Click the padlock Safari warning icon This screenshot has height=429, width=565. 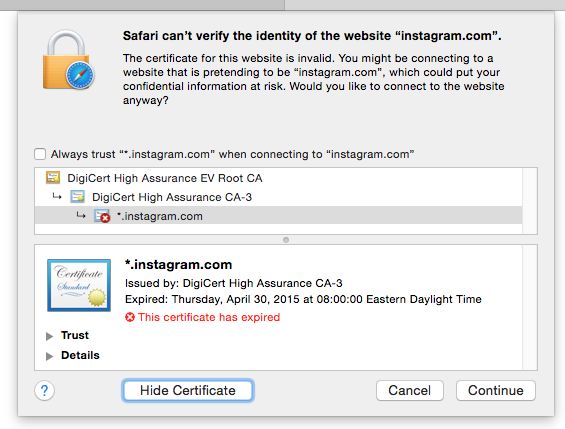pyautogui.click(x=68, y=60)
